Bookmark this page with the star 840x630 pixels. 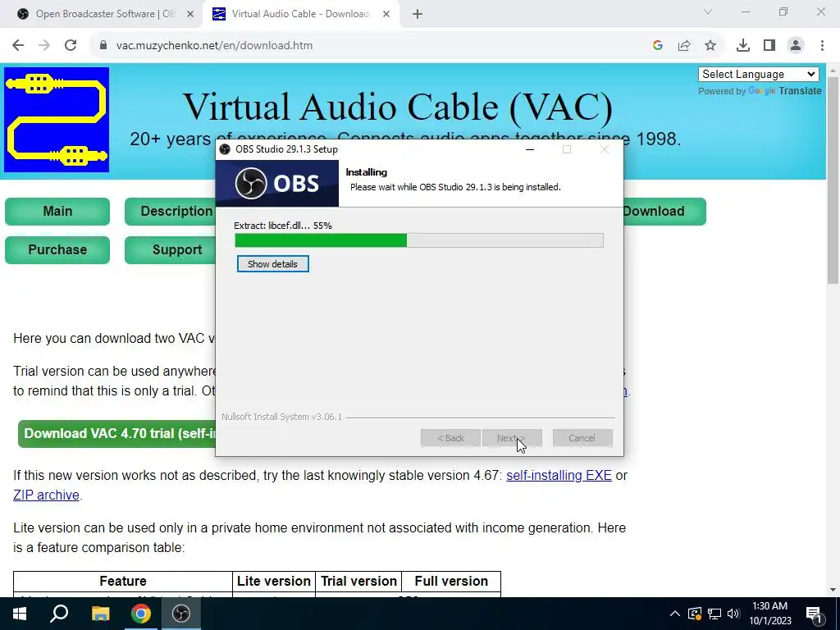tap(710, 46)
